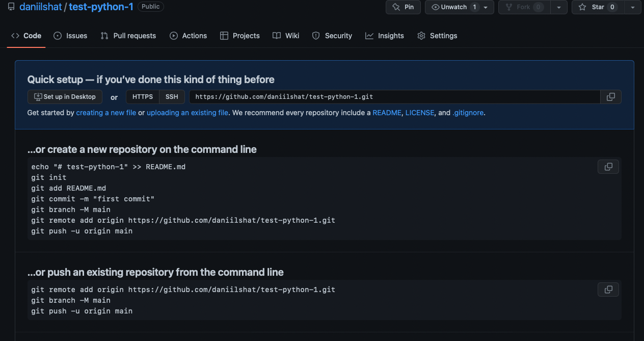Open the Unwatch dropdown arrow

[486, 7]
